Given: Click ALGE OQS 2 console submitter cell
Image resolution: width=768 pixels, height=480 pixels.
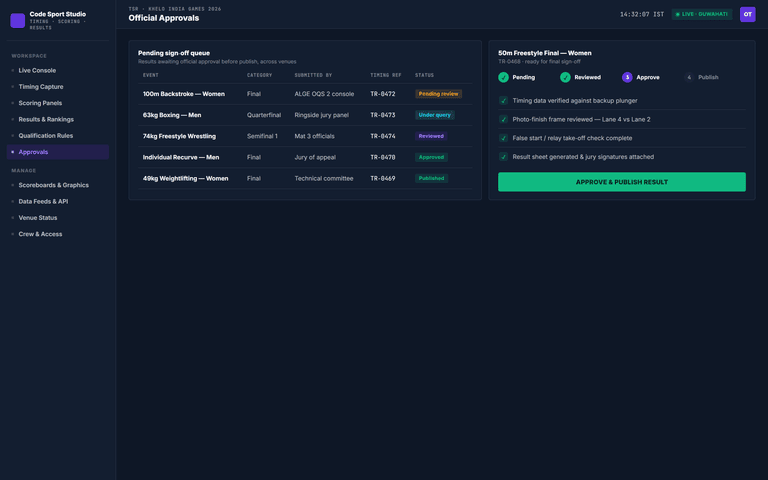Looking at the screenshot, I should point(324,94).
